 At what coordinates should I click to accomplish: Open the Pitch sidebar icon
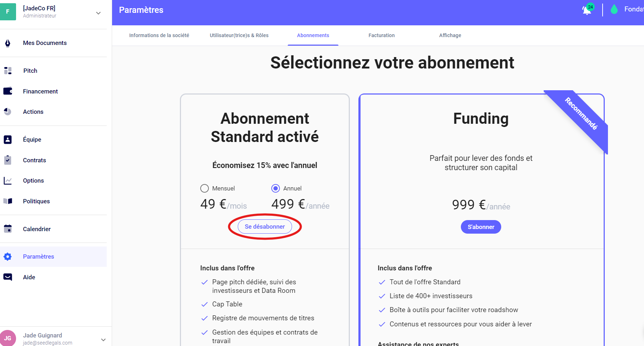point(7,71)
